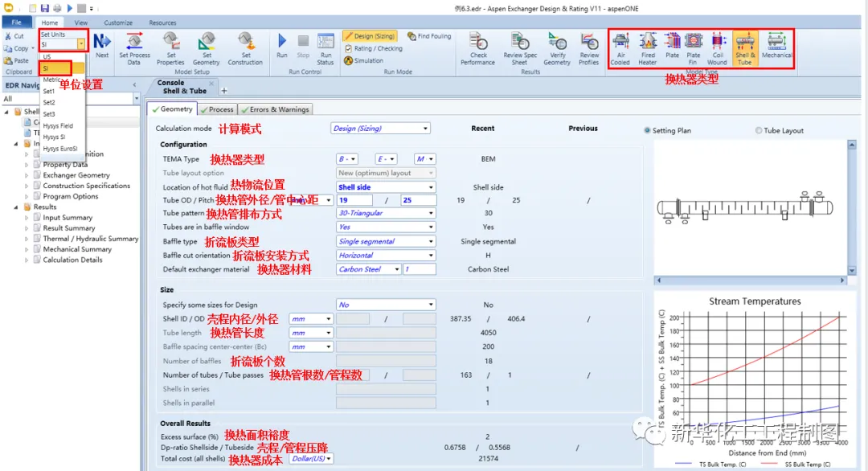This screenshot has height=471, width=868.
Task: Select Plate Fin model type
Action: coord(693,49)
